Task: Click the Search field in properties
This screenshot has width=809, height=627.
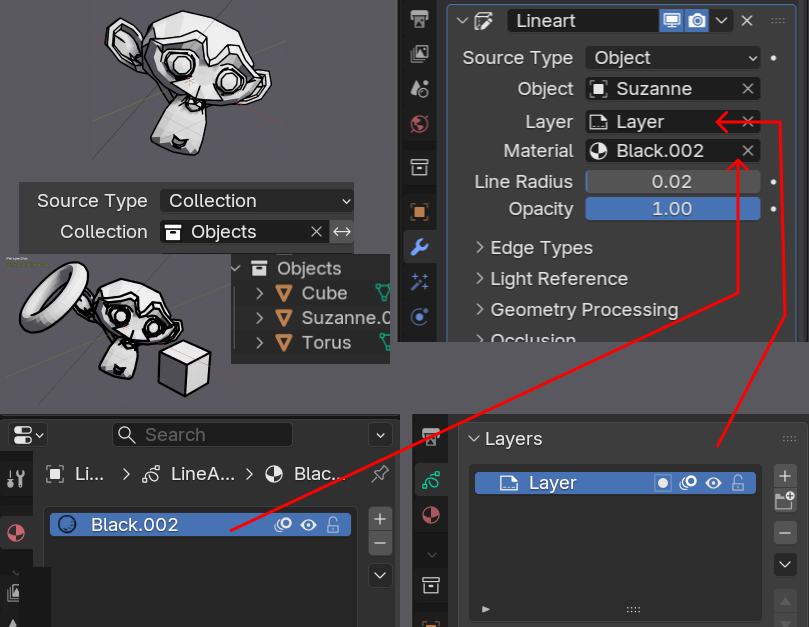Action: [x=203, y=435]
